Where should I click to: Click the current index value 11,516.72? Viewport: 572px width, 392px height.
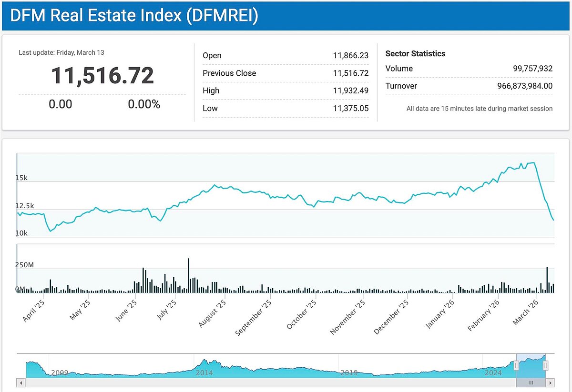[x=102, y=76]
